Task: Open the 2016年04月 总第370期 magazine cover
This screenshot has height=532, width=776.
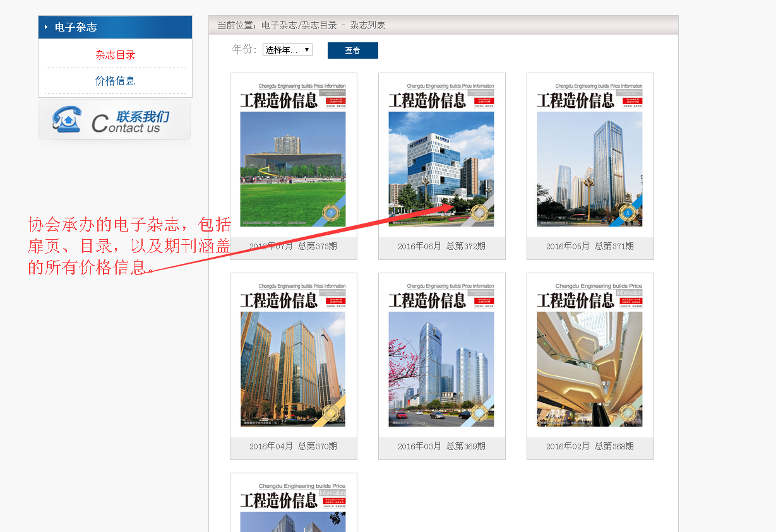Action: click(293, 355)
